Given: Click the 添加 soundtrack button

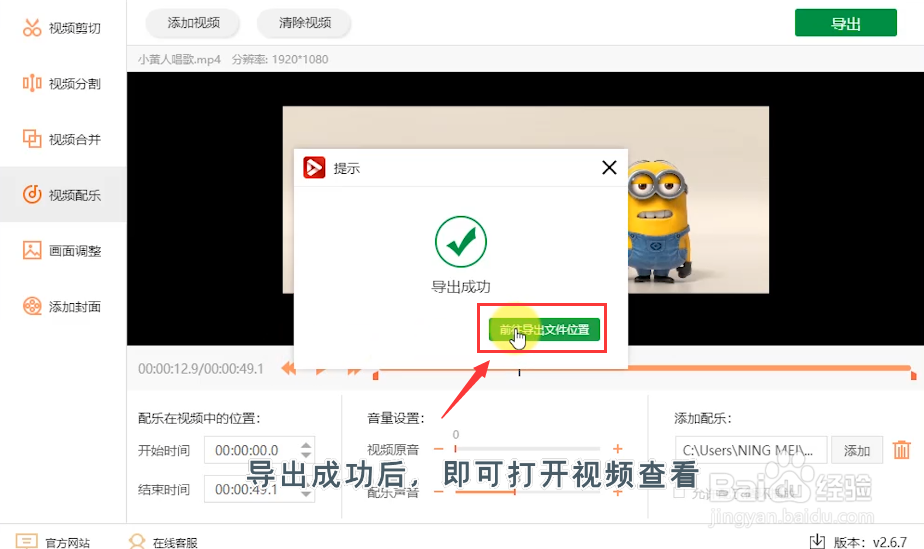Looking at the screenshot, I should pos(857,451).
